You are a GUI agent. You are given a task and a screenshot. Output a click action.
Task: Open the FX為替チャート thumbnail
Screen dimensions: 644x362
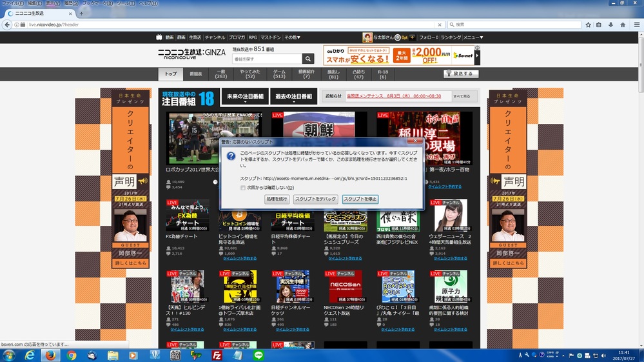click(188, 216)
